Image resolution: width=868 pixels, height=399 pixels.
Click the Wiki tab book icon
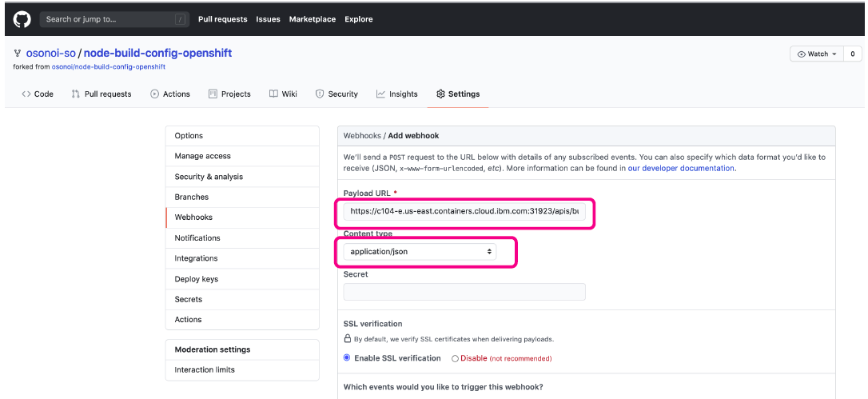tap(273, 94)
